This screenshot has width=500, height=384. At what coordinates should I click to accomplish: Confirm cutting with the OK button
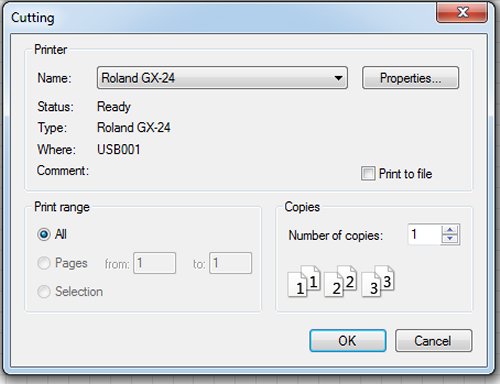348,341
